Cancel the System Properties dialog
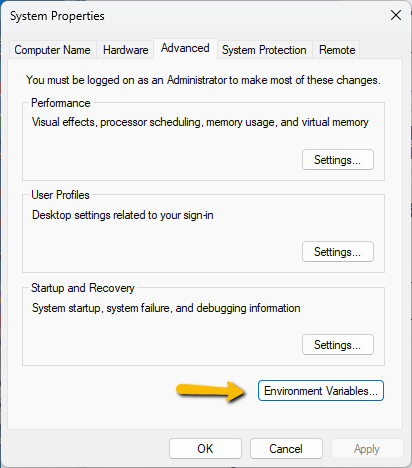Screen dimensions: 412x468 pyautogui.click(x=286, y=449)
